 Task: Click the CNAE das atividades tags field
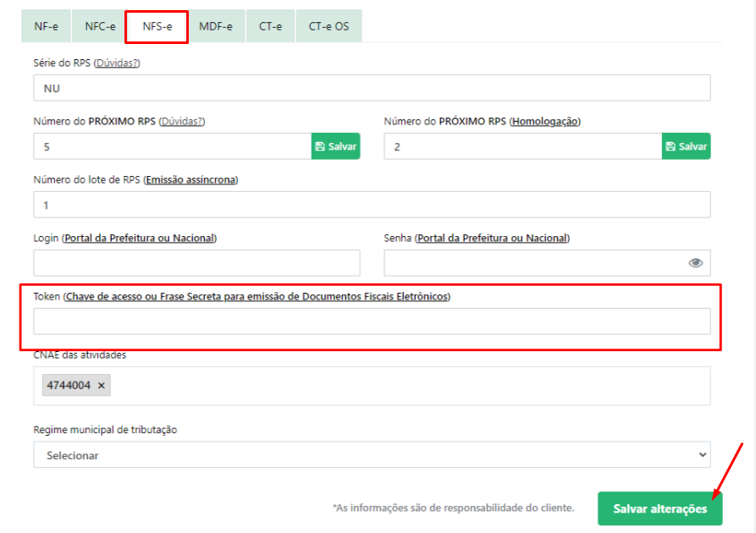click(x=372, y=386)
